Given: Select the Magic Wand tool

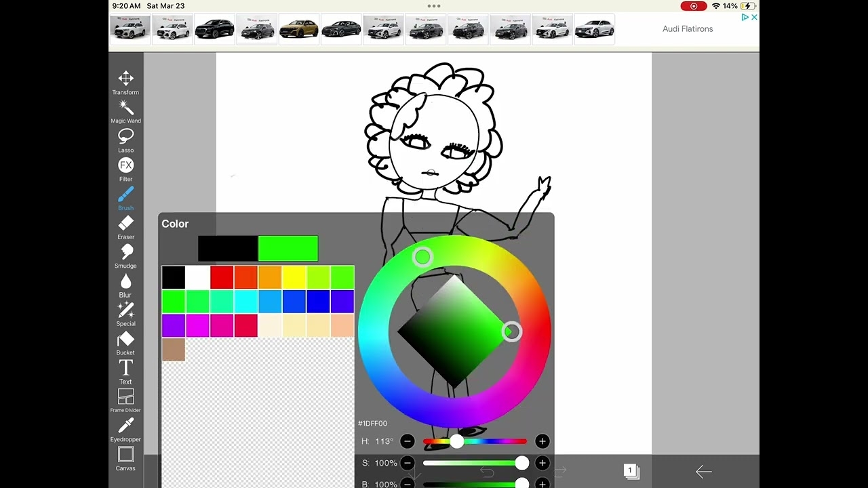Looking at the screenshot, I should click(125, 111).
